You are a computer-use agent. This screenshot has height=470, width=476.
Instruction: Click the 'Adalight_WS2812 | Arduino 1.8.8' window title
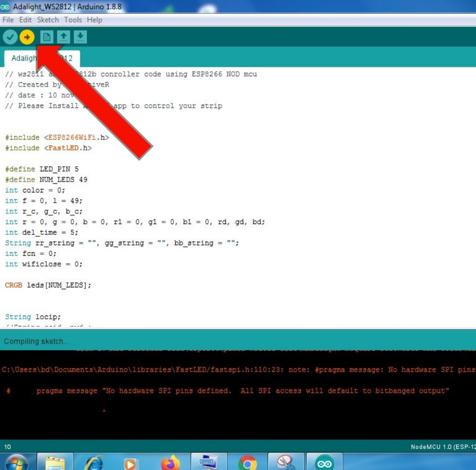(x=67, y=7)
